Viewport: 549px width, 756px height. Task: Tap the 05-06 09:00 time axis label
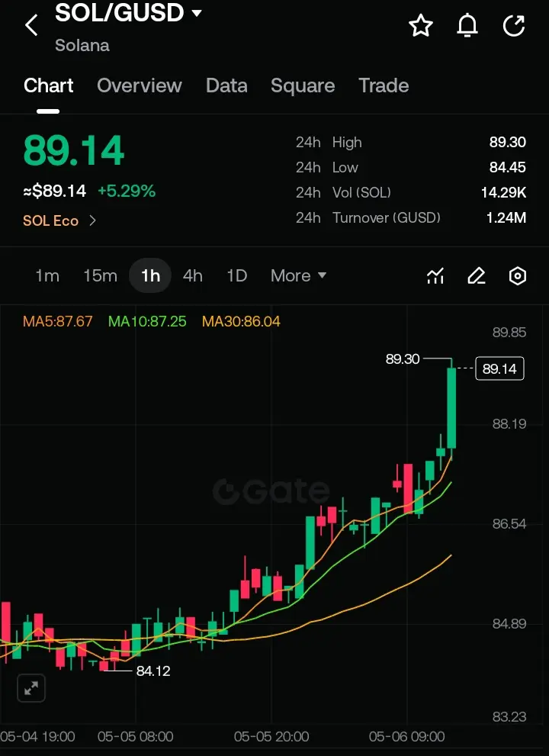click(407, 737)
